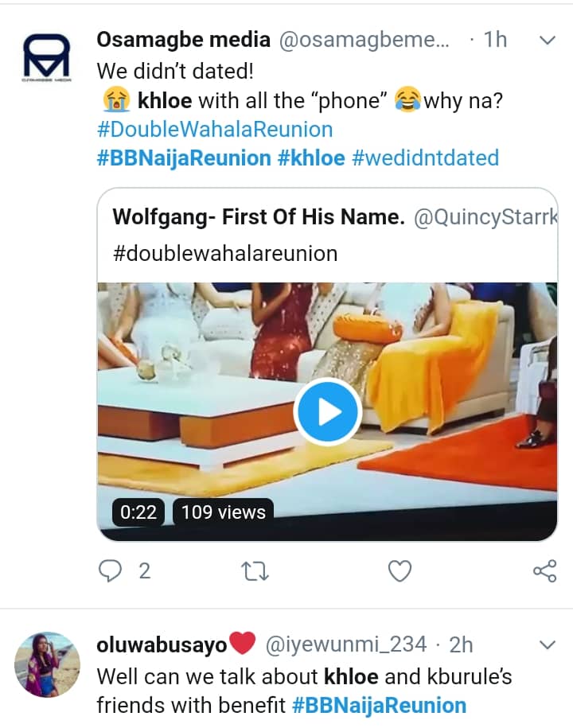Open the #doublewahalareunion quoted tweet text
The width and height of the screenshot is (573, 728).
225,253
